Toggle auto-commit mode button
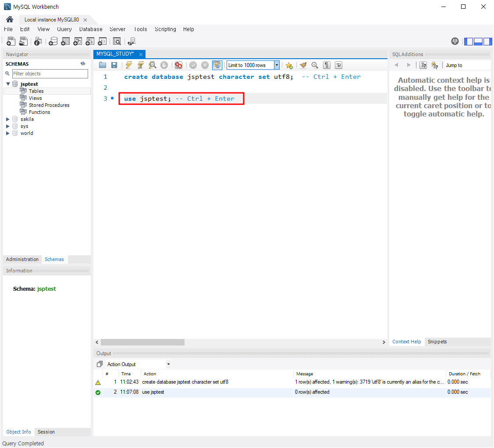The image size is (494, 448). 217,65
